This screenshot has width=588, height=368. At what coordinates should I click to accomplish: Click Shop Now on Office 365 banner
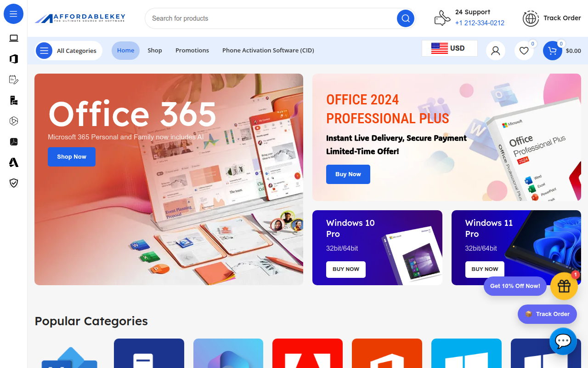(72, 157)
